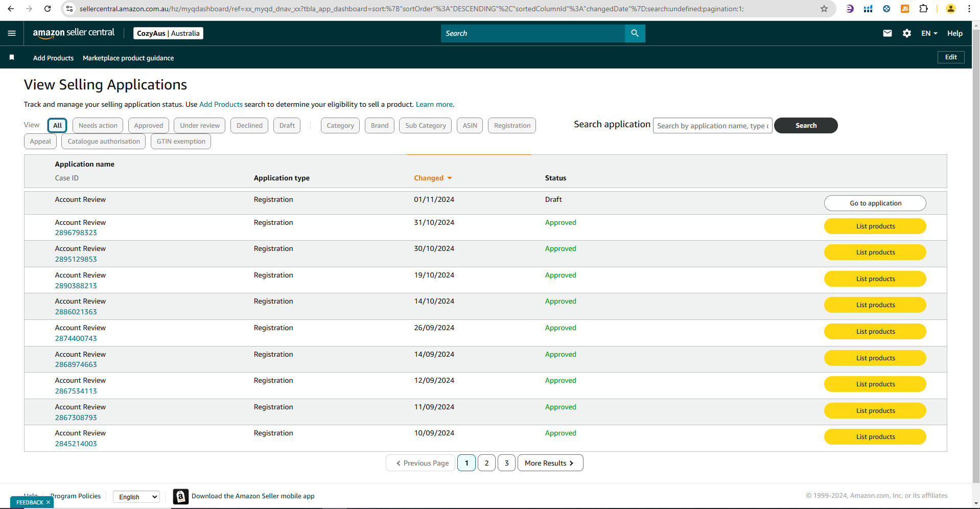This screenshot has height=509, width=980.
Task: Go back with browser back arrow
Action: (11, 9)
